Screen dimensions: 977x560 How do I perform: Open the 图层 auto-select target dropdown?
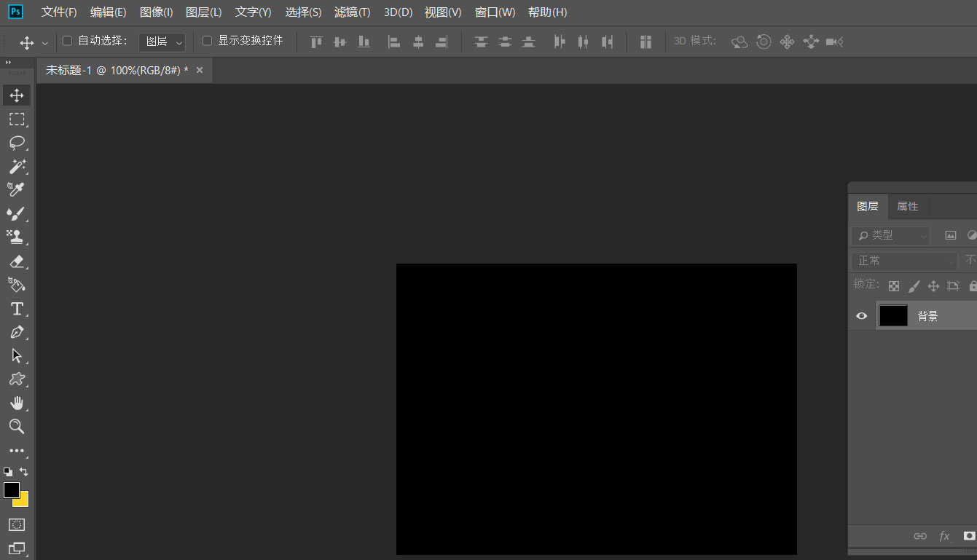[x=162, y=42]
